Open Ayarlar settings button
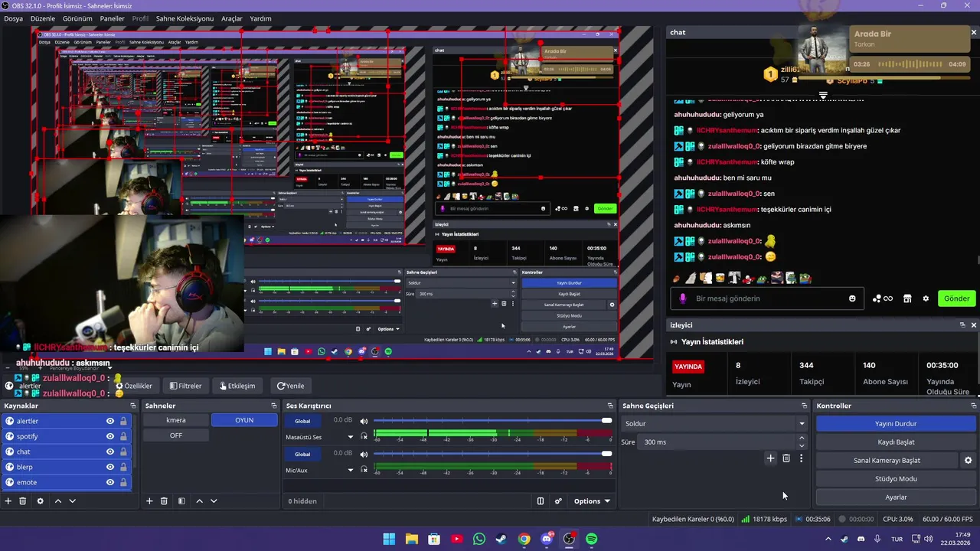 click(896, 497)
